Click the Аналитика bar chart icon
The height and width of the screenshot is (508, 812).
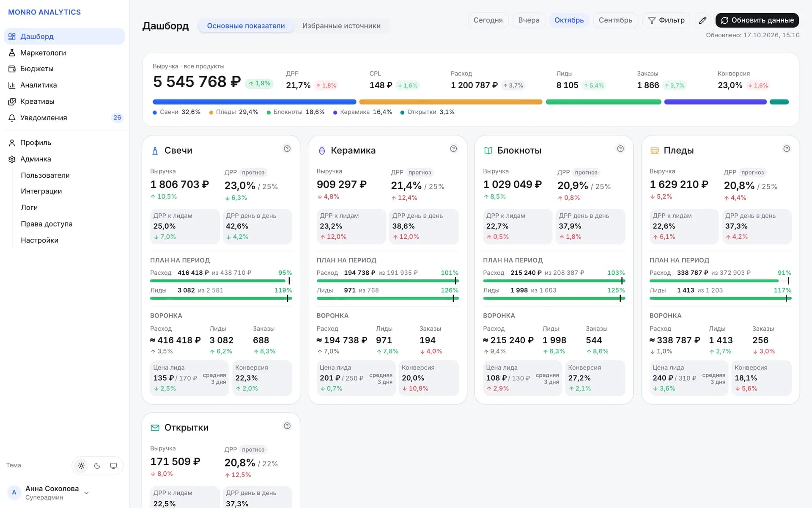12,85
